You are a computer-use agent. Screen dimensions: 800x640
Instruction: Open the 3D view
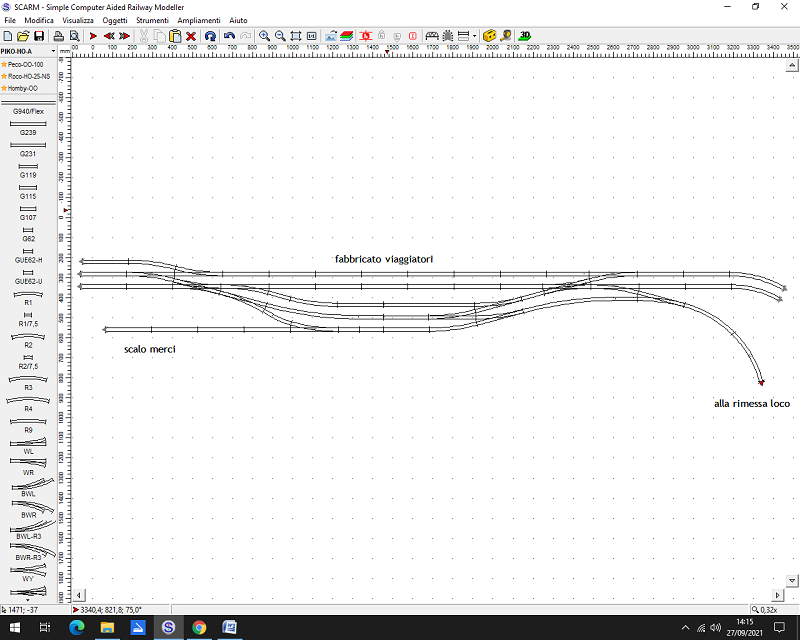[525, 36]
